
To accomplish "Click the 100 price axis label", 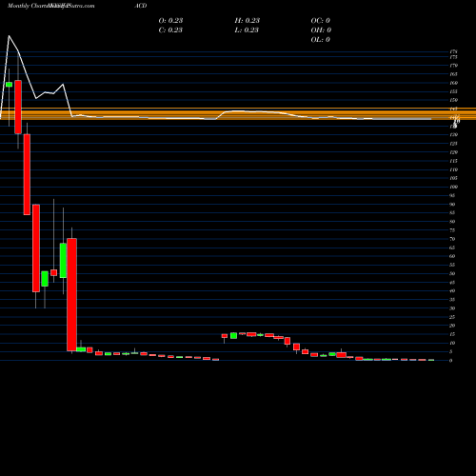I will (453, 187).
